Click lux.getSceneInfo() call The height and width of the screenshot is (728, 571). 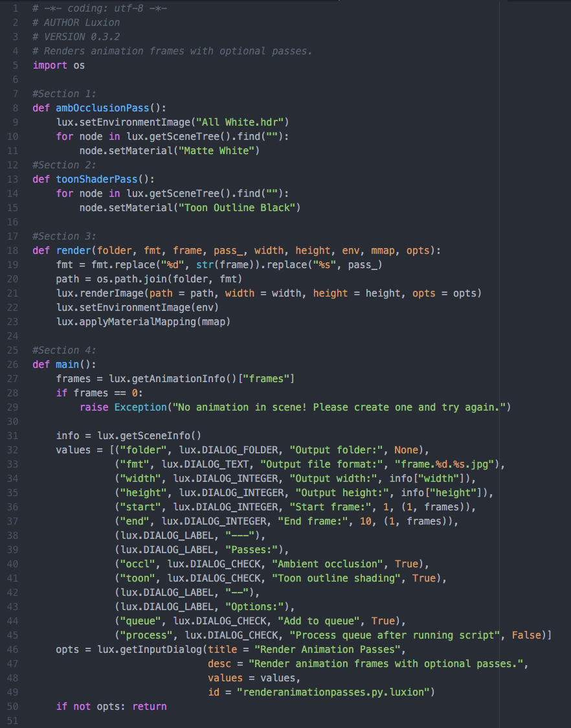tap(149, 435)
